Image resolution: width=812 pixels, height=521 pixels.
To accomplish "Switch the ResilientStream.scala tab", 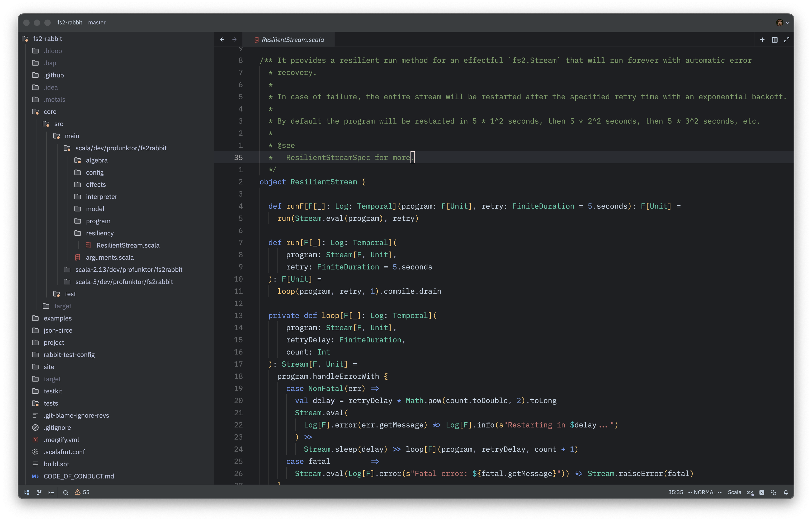I will (x=289, y=40).
